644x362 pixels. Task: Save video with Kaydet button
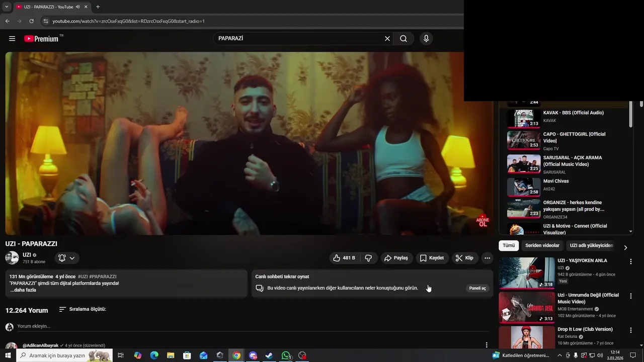click(x=432, y=258)
